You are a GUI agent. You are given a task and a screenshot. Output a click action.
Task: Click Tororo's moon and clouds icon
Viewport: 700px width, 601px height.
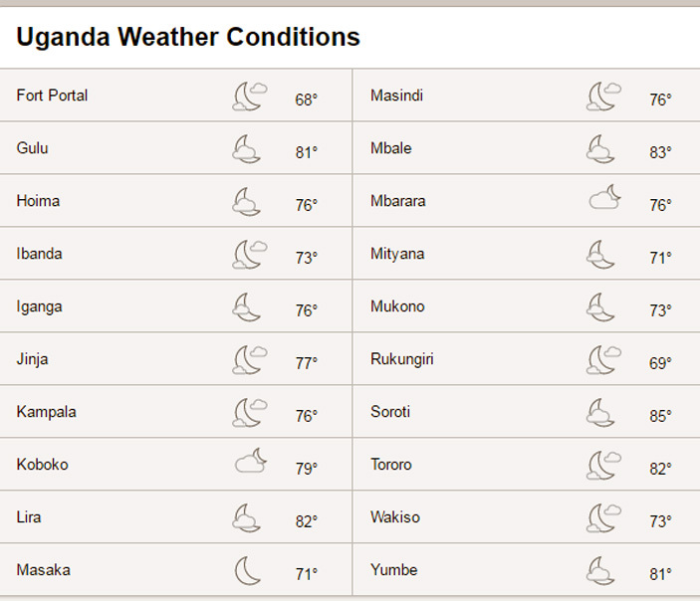coord(603,465)
